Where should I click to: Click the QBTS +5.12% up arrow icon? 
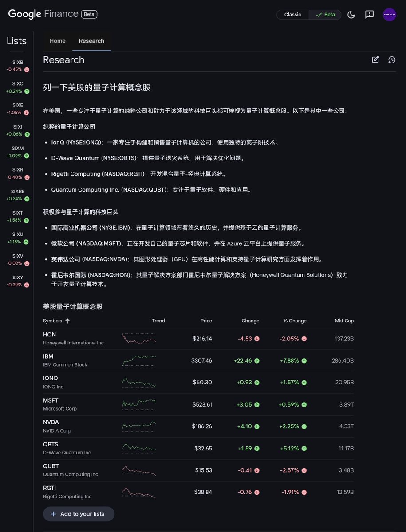304,449
